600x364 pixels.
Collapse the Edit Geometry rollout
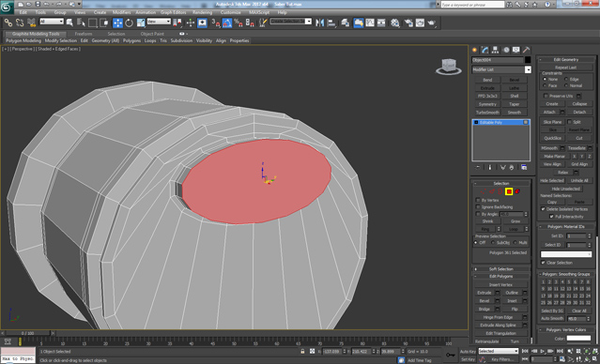coord(566,59)
